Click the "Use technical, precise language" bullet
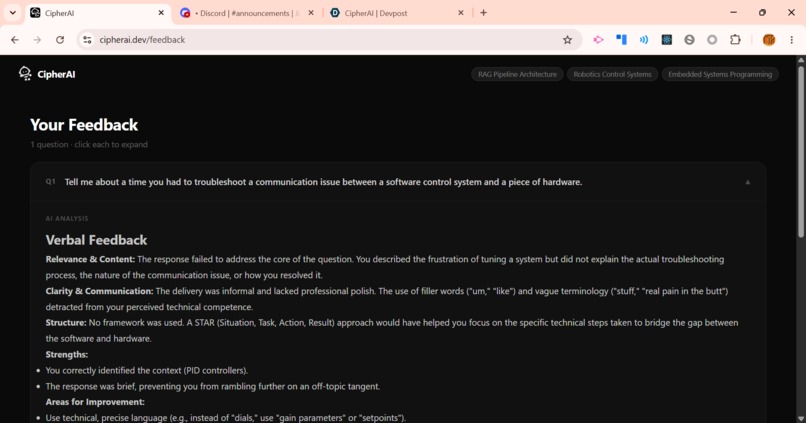Viewport: 806px width, 423px height. point(226,418)
